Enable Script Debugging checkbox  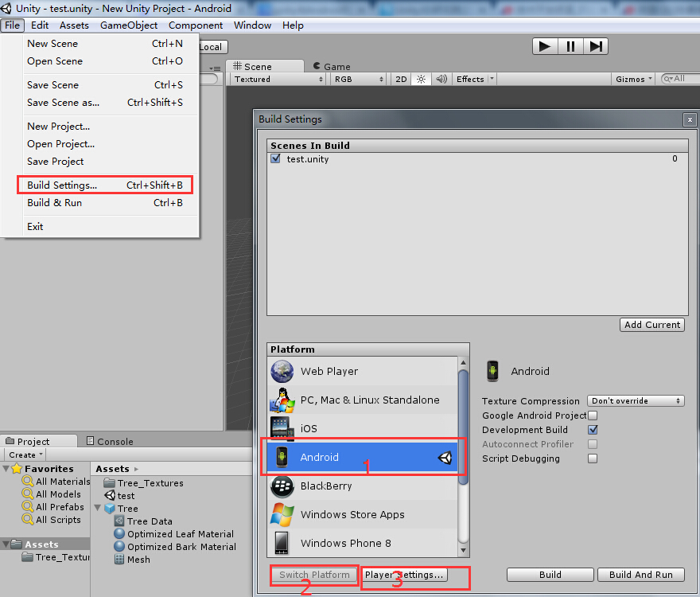tap(593, 458)
